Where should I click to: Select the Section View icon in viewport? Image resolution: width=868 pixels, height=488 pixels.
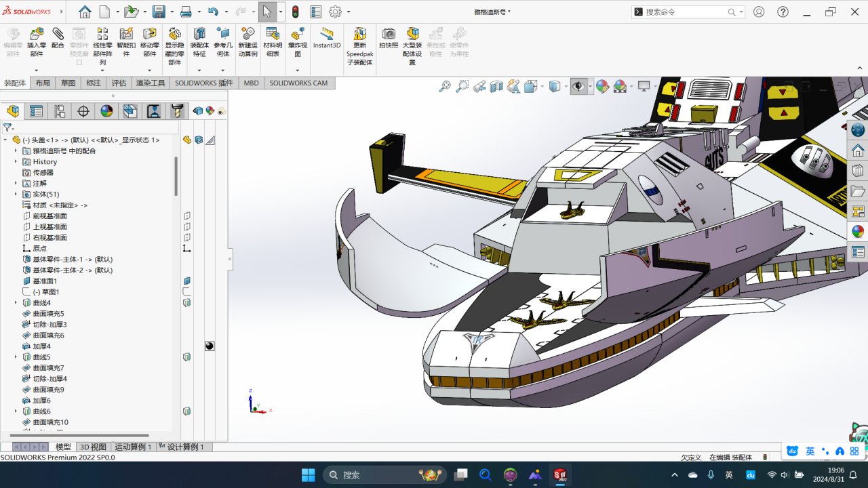click(497, 86)
